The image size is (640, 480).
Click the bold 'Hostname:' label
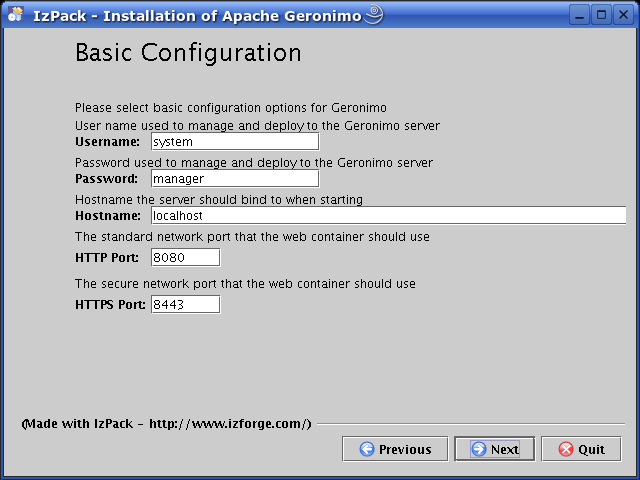point(108,215)
